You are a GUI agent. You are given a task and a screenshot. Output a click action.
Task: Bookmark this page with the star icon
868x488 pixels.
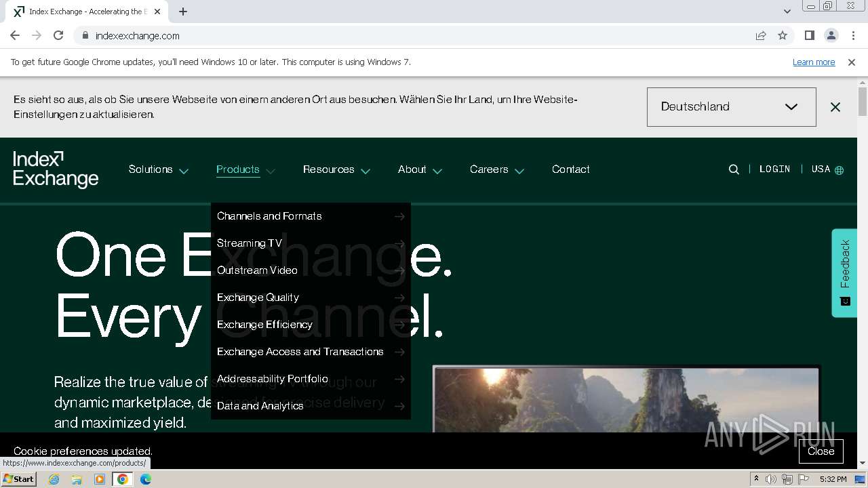pyautogui.click(x=783, y=35)
